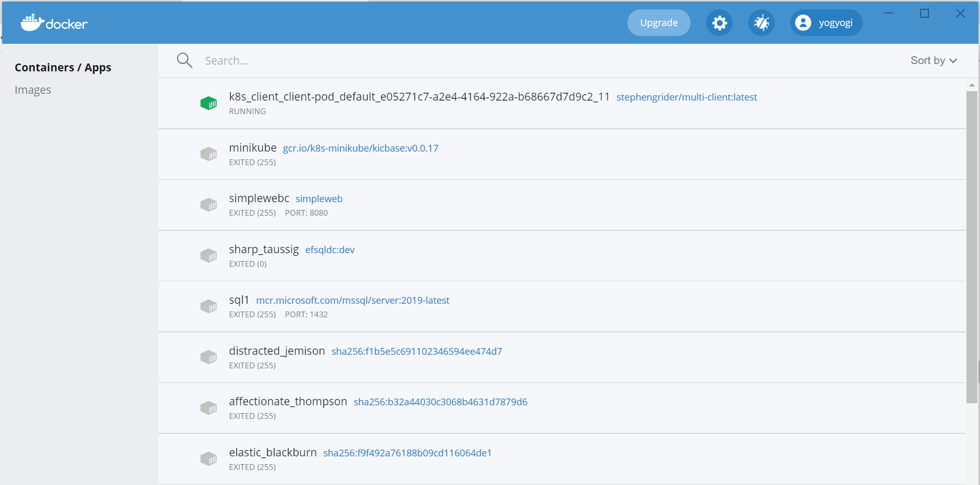Open the Settings gear icon
Image resolution: width=980 pixels, height=485 pixels.
tap(719, 23)
